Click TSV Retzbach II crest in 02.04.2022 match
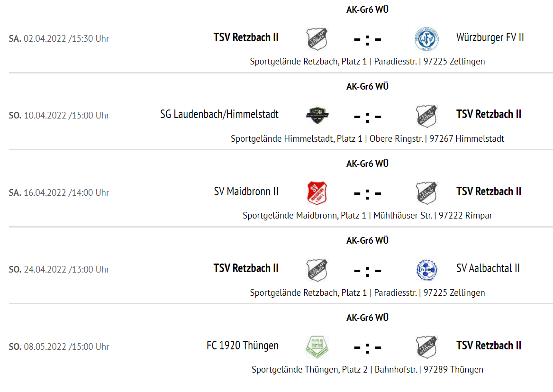This screenshot has width=553, height=392. coord(317,39)
